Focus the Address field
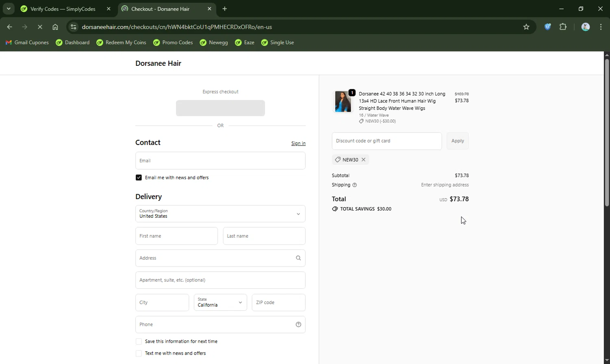610x364 pixels. 220,258
